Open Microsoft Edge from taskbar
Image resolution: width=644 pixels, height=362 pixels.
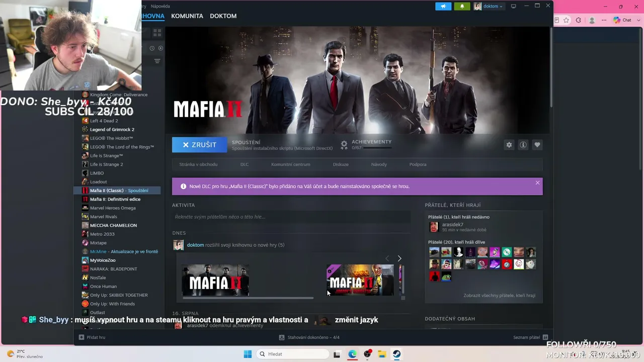[352, 354]
